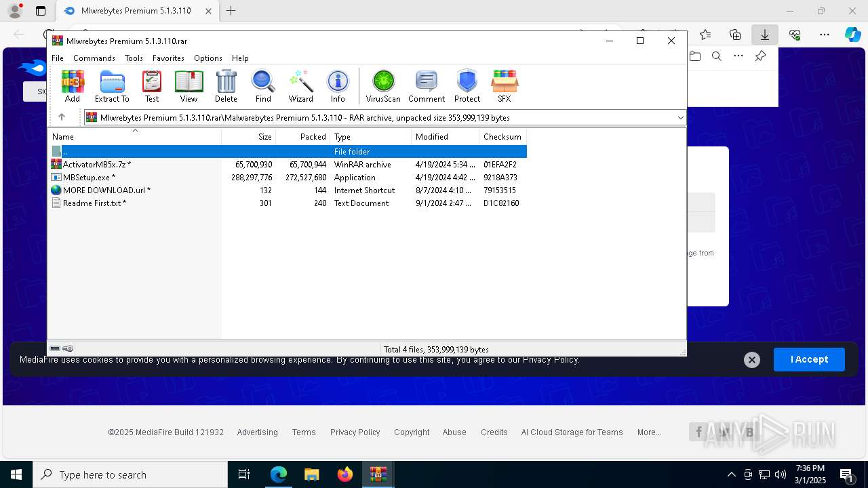Click the key icon in WinRAR status bar
The image size is (868, 488).
68,348
